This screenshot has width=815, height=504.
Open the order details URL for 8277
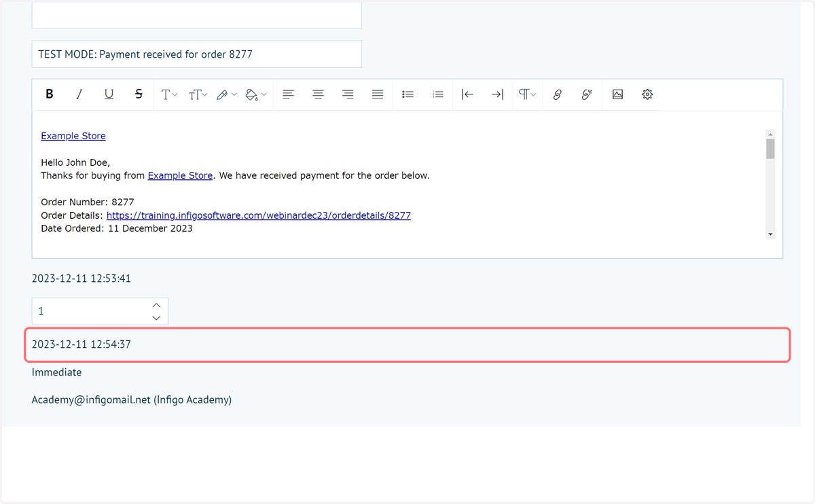(x=259, y=215)
